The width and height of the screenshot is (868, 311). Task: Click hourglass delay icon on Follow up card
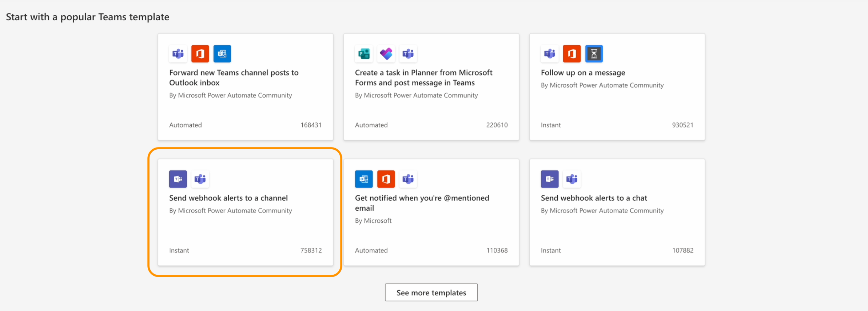594,54
